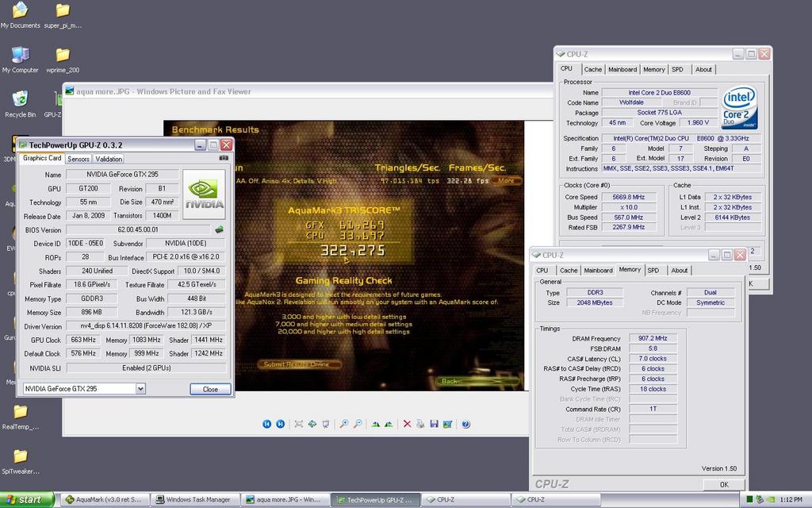This screenshot has width=812, height=508.
Task: Click OK in lower CPU-Z window
Action: (724, 485)
